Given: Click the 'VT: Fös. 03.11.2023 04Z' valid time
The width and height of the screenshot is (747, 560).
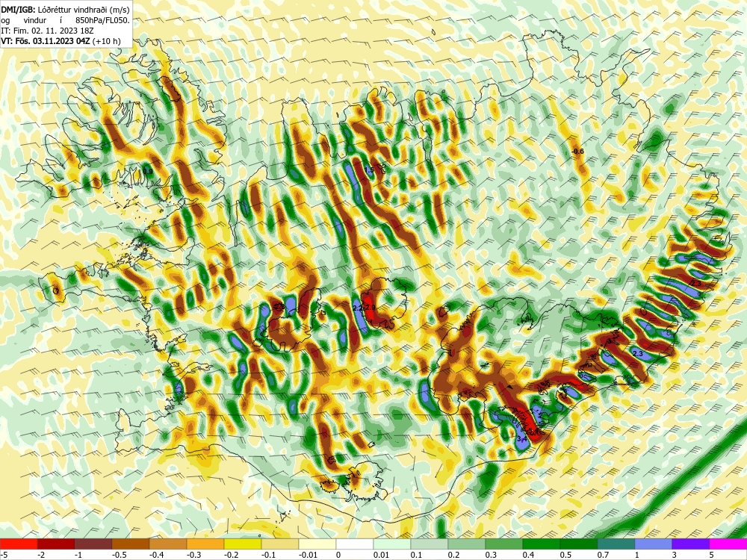Looking at the screenshot, I should click(x=46, y=41).
